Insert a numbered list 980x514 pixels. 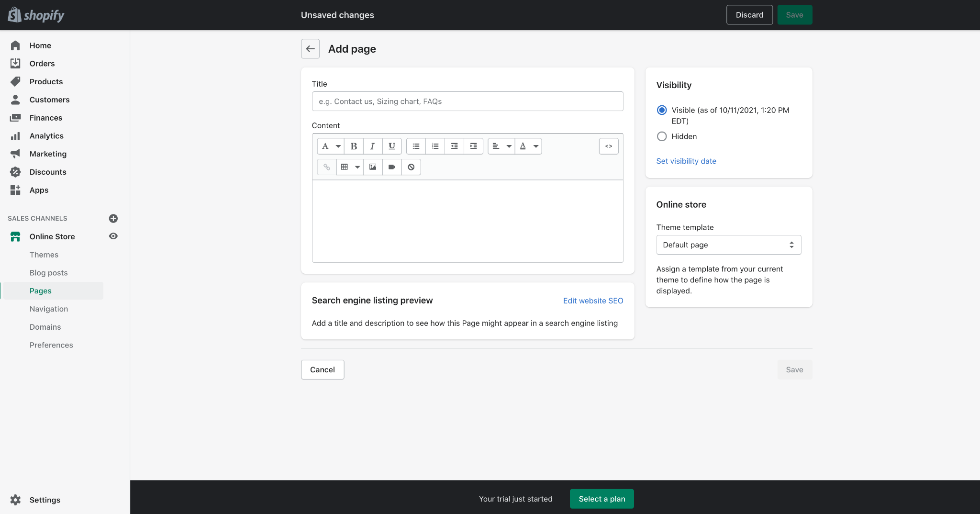(x=435, y=146)
